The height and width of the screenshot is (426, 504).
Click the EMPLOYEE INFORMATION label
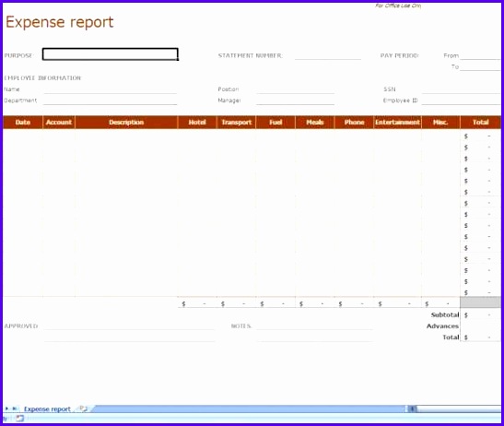[x=42, y=77]
